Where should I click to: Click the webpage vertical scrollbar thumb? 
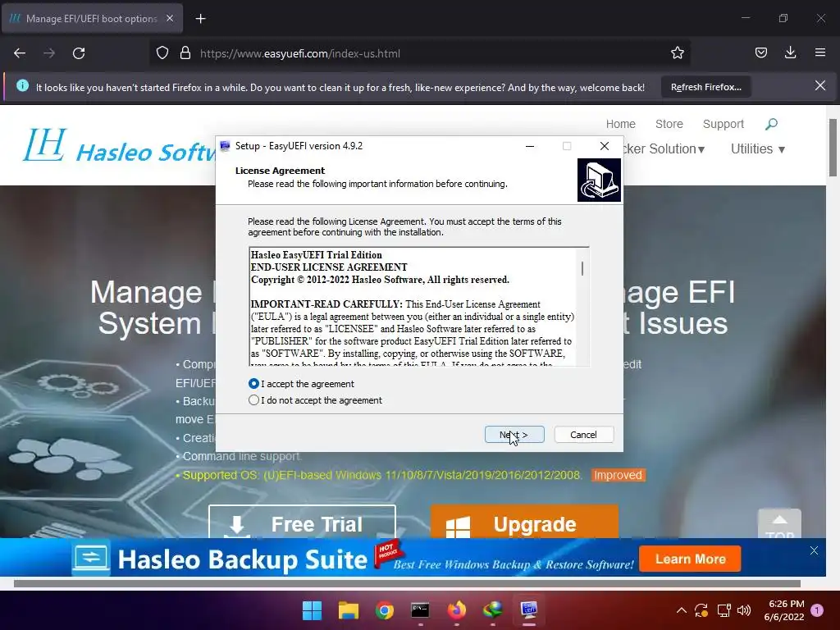[833, 148]
